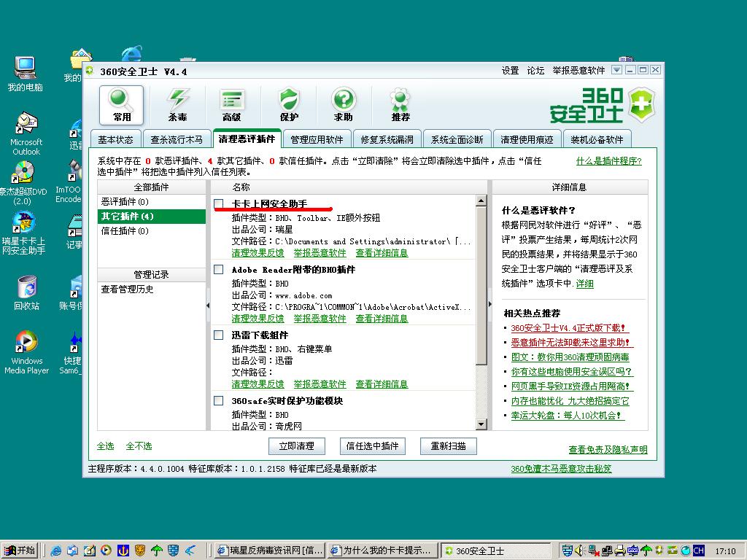Check the 360safe实时保护功能模块 checkbox

click(219, 400)
